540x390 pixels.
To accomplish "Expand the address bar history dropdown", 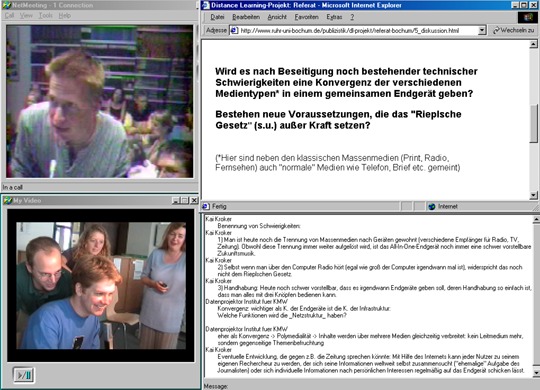I will click(482, 30).
